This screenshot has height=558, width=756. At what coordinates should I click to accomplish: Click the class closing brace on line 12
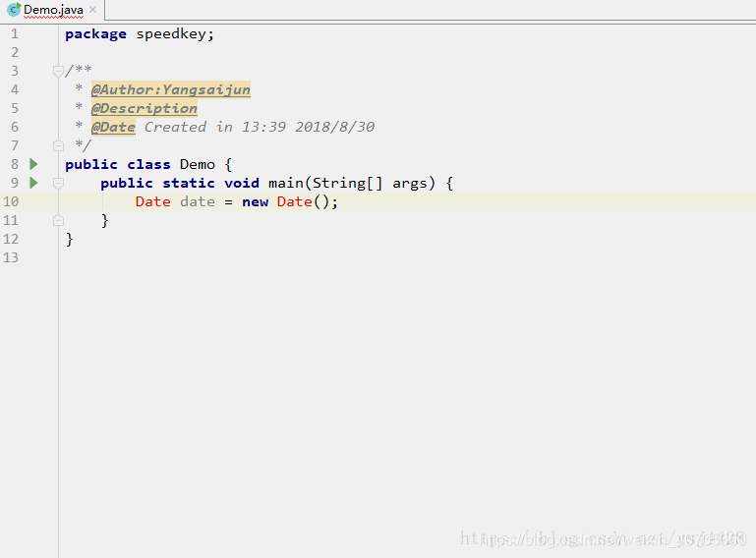point(70,240)
